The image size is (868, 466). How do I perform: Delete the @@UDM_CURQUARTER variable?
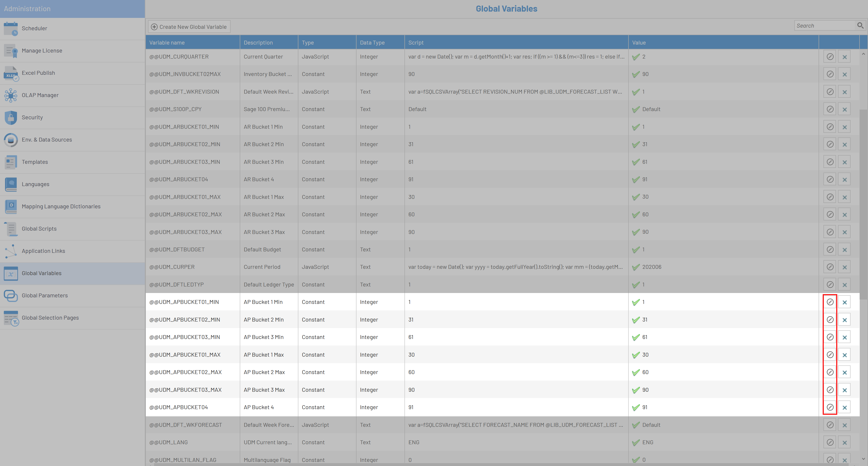[845, 57]
